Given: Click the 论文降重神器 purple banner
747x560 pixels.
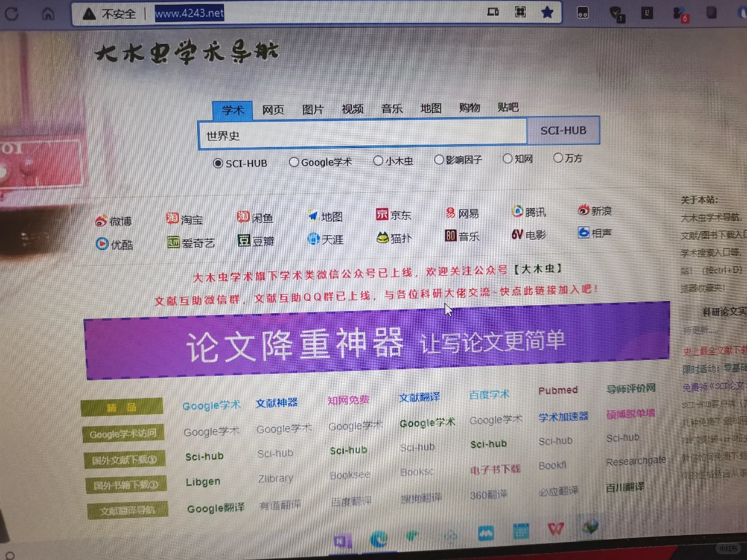Looking at the screenshot, I should coord(377,341).
